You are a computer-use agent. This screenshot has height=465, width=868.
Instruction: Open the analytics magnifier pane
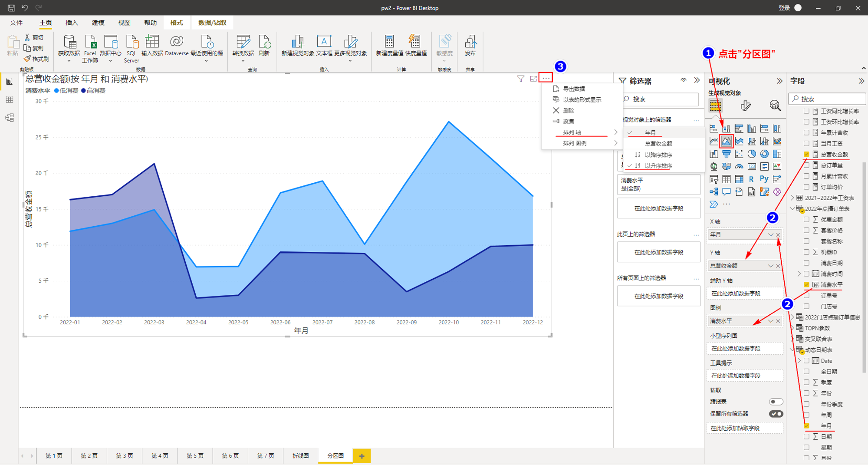(775, 106)
